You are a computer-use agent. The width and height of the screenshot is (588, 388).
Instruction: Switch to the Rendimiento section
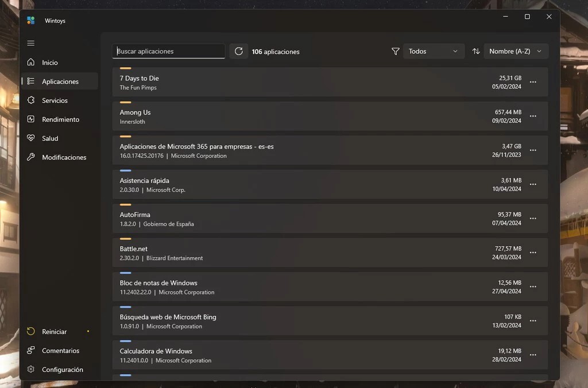[x=60, y=119]
